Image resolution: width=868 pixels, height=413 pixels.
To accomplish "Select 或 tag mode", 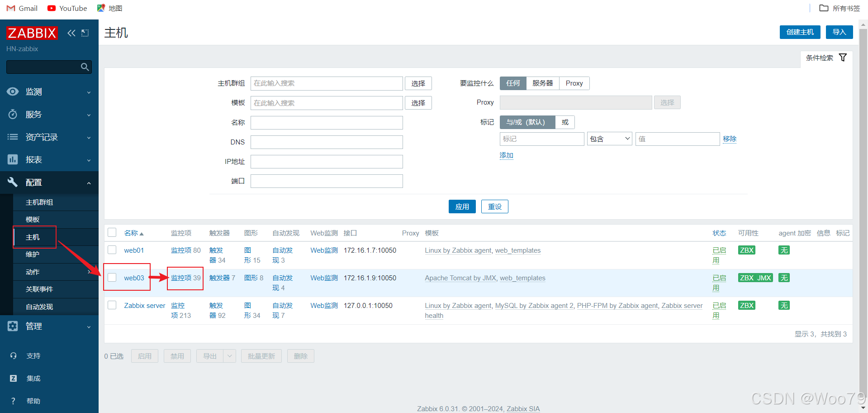I will pyautogui.click(x=565, y=122).
